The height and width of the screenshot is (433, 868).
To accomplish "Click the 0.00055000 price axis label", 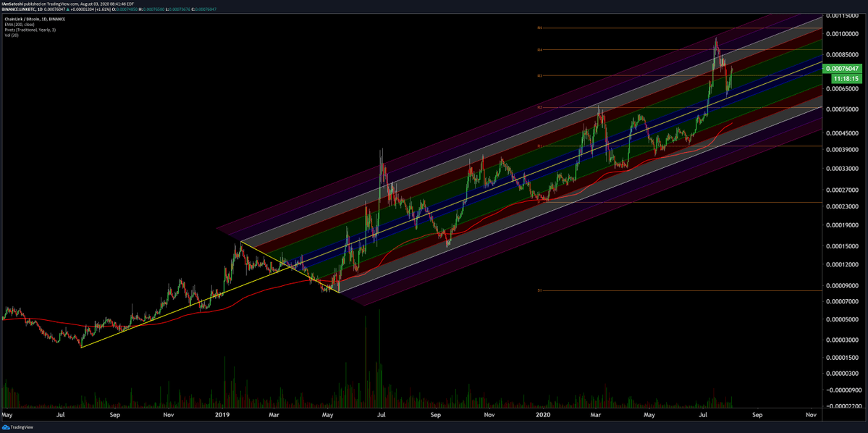I will coord(844,109).
